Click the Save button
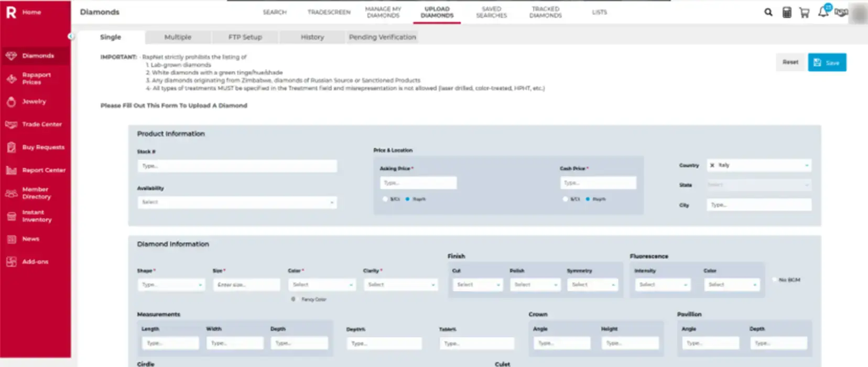This screenshot has width=868, height=367. click(x=827, y=62)
